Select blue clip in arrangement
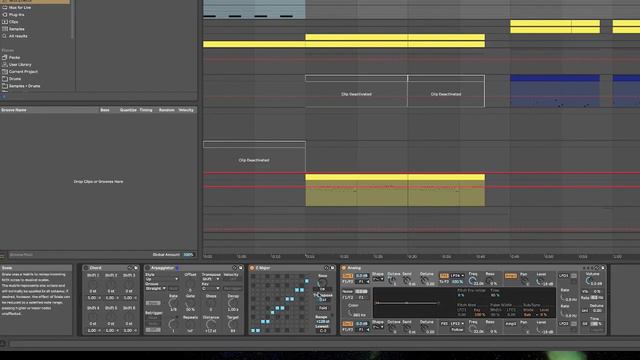Image resolution: width=640 pixels, height=360 pixels. (x=555, y=91)
